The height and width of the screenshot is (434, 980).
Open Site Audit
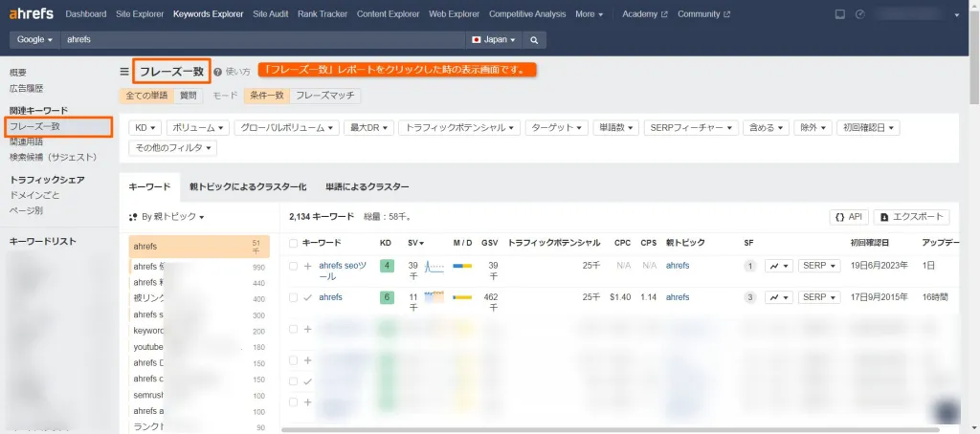tap(271, 13)
